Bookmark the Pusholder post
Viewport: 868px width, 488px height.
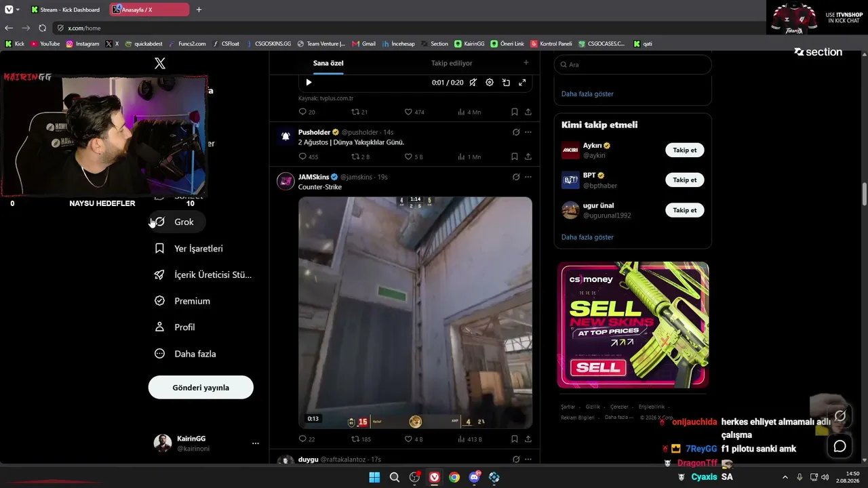pyautogui.click(x=515, y=157)
